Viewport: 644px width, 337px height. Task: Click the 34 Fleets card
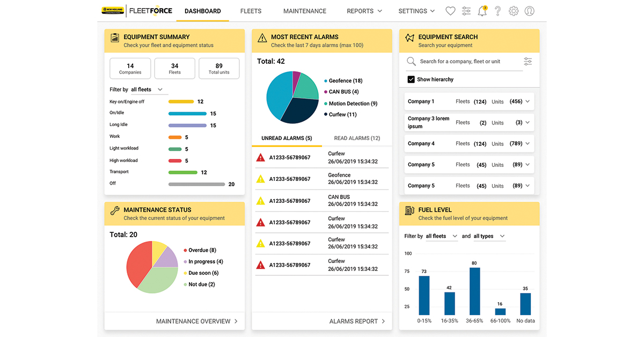[174, 69]
